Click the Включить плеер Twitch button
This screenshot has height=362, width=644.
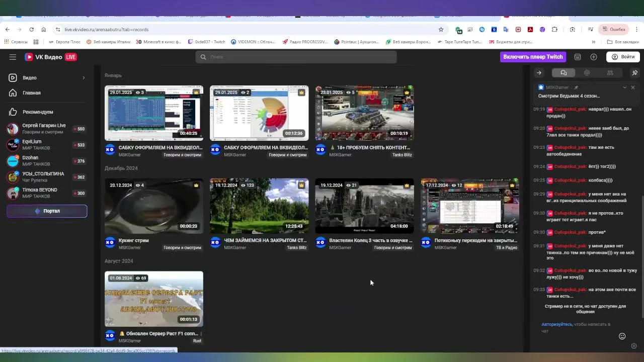pyautogui.click(x=533, y=57)
